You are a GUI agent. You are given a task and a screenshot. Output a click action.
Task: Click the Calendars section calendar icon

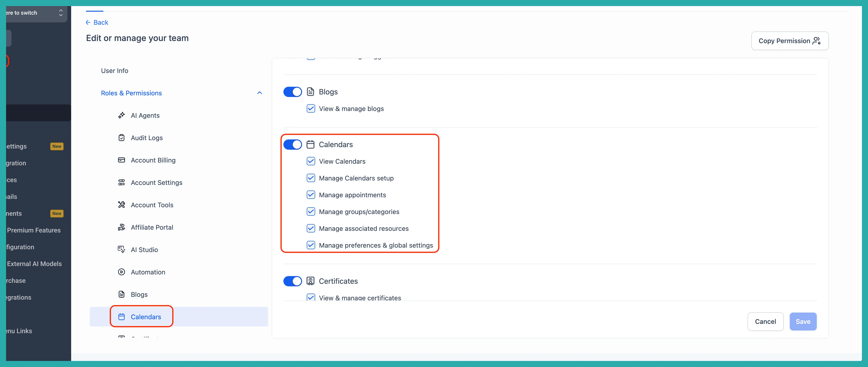coord(310,144)
